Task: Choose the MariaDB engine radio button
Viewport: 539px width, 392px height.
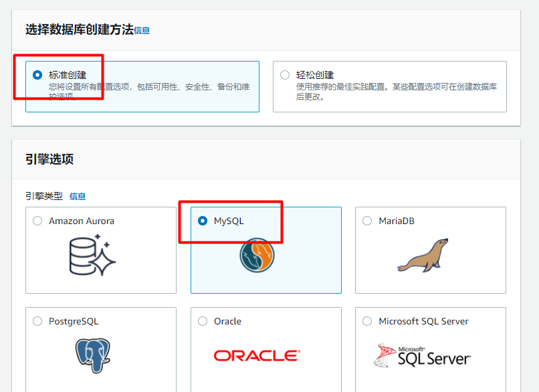Action: tap(367, 221)
